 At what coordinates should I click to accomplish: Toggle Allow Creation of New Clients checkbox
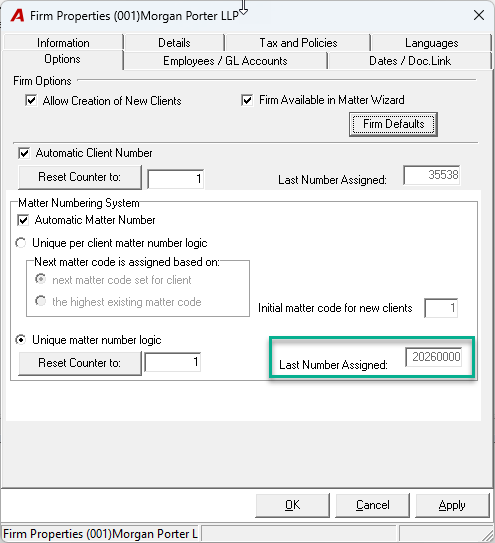pos(31,101)
